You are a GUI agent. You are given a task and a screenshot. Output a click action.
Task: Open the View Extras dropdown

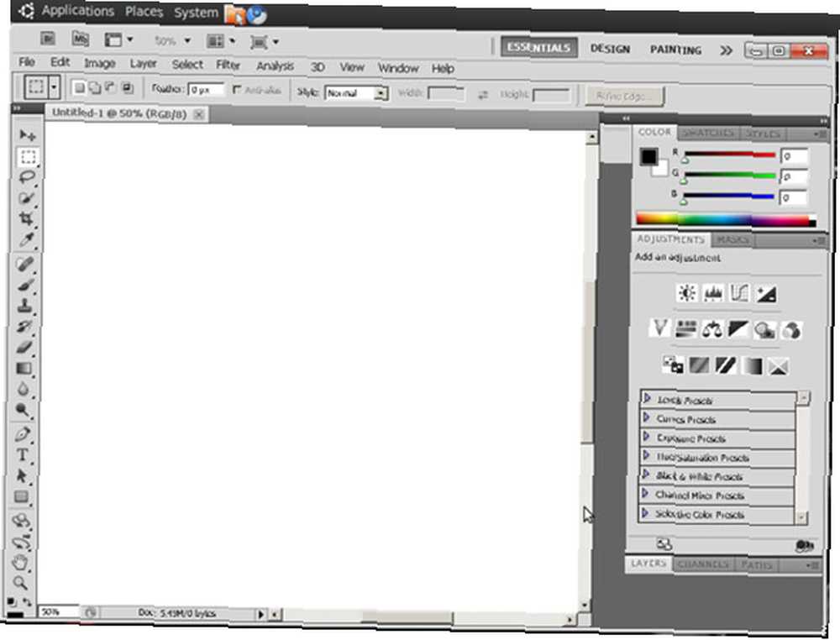119,39
